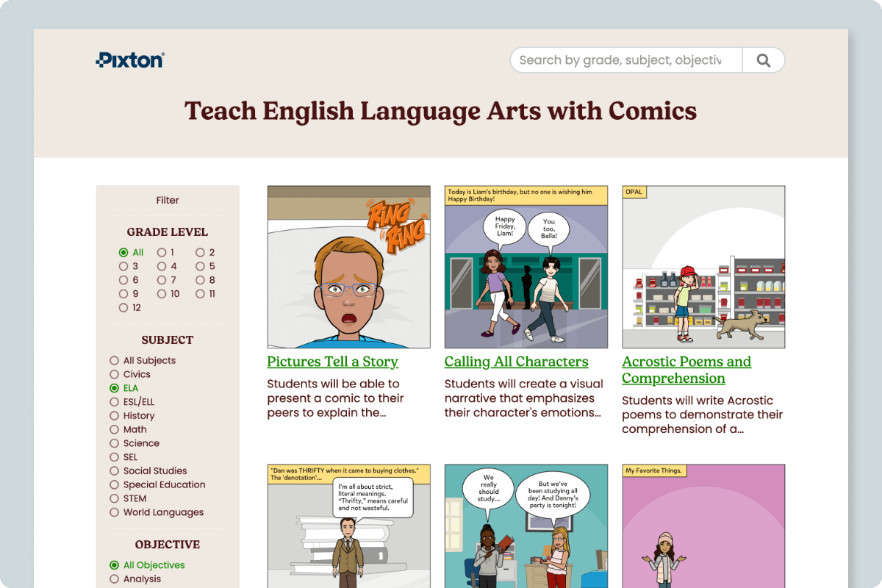Select the Analysis objective option
Viewport: 882px width, 588px height.
pos(114,579)
